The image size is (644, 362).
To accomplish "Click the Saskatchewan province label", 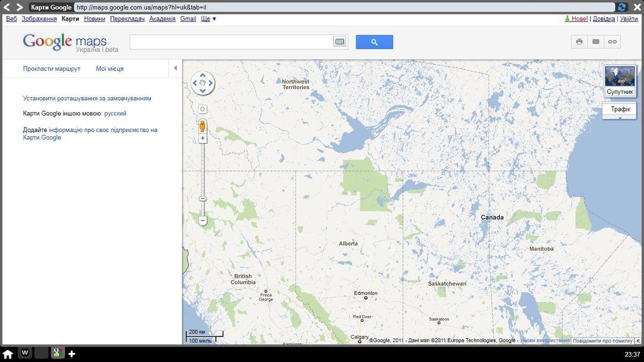I will click(447, 283).
